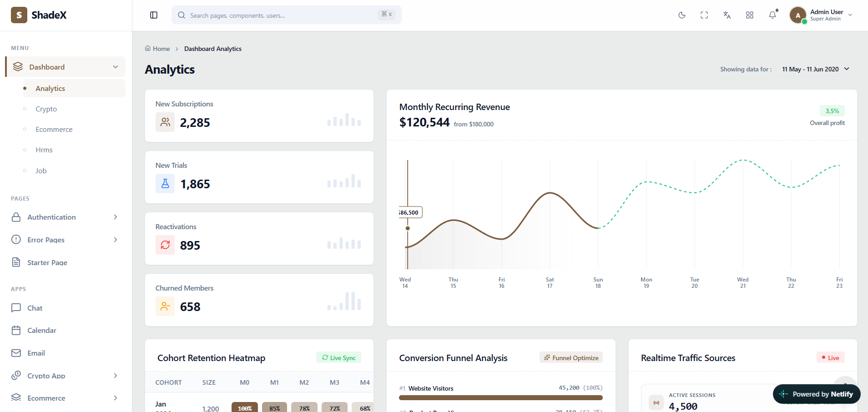The height and width of the screenshot is (412, 868).
Task: Click the Admin User avatar
Action: (x=798, y=15)
